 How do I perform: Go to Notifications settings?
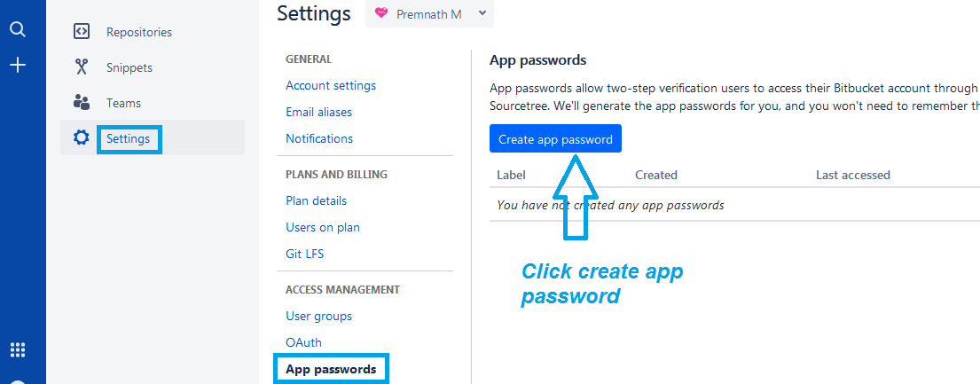(x=319, y=138)
